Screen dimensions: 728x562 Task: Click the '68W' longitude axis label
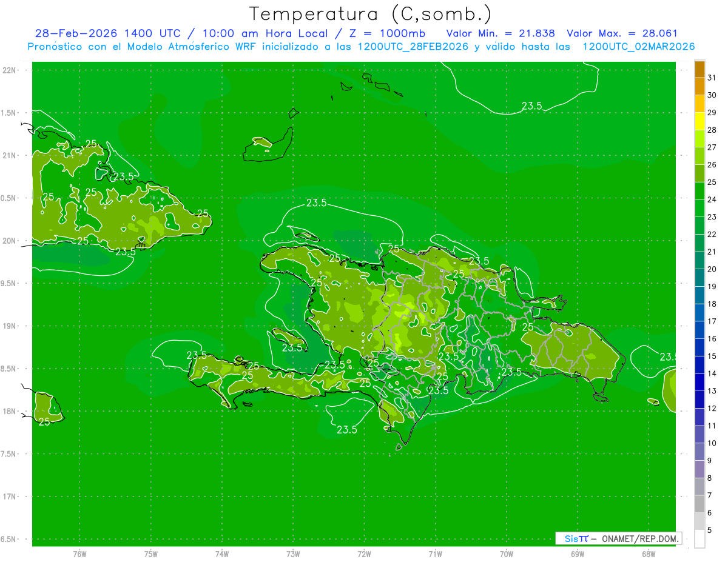tap(649, 554)
